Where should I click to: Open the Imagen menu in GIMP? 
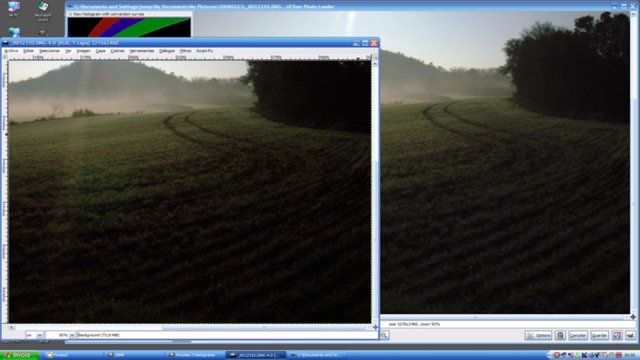click(x=84, y=51)
